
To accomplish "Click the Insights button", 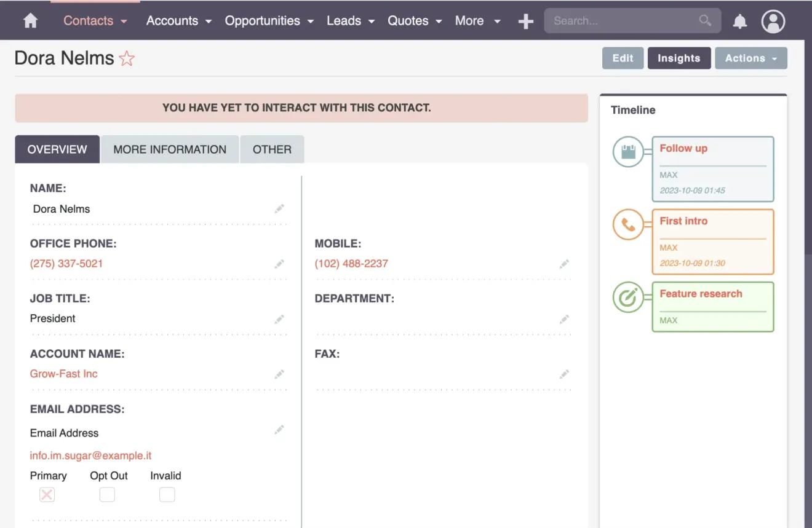I will pyautogui.click(x=679, y=58).
